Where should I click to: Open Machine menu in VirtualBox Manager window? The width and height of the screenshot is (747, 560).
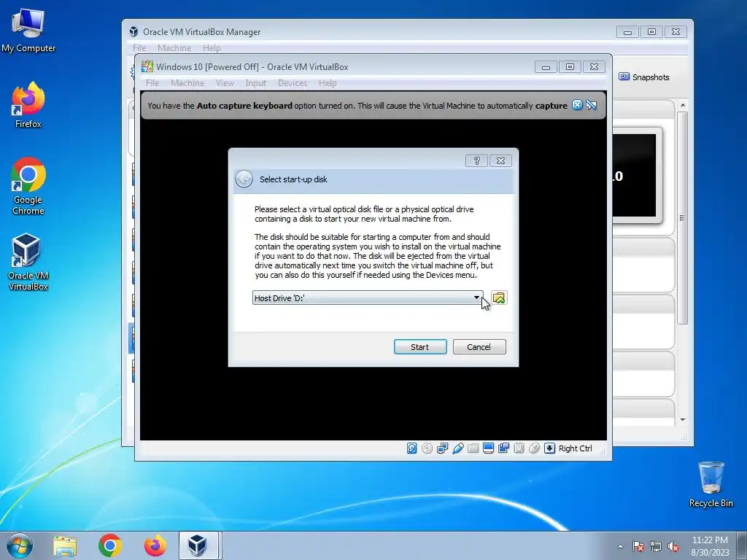point(174,47)
